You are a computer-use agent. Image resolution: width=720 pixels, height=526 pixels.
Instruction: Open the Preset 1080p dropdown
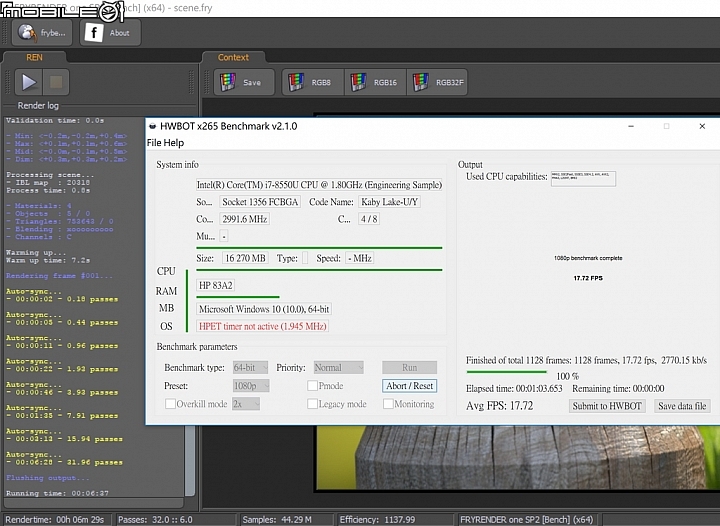251,386
